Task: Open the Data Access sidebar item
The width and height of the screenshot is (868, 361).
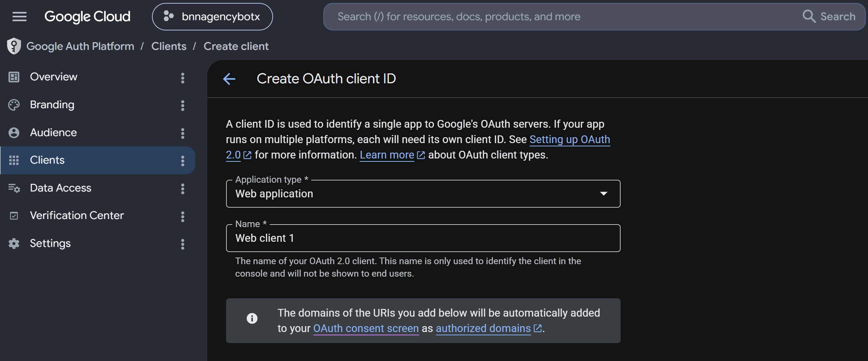Action: point(98,188)
